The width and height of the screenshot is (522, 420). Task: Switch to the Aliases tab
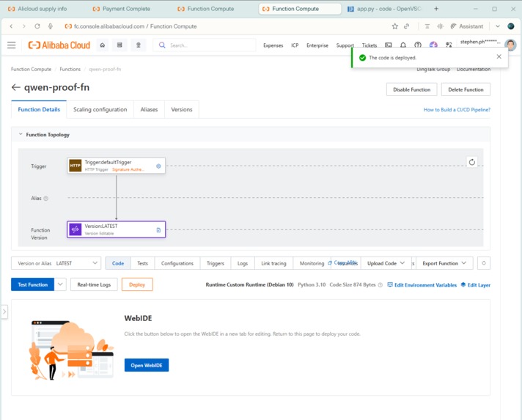[149, 109]
